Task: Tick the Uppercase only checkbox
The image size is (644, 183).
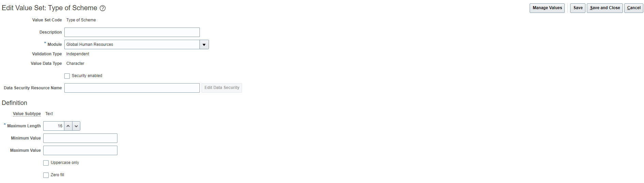Action: coord(46,163)
